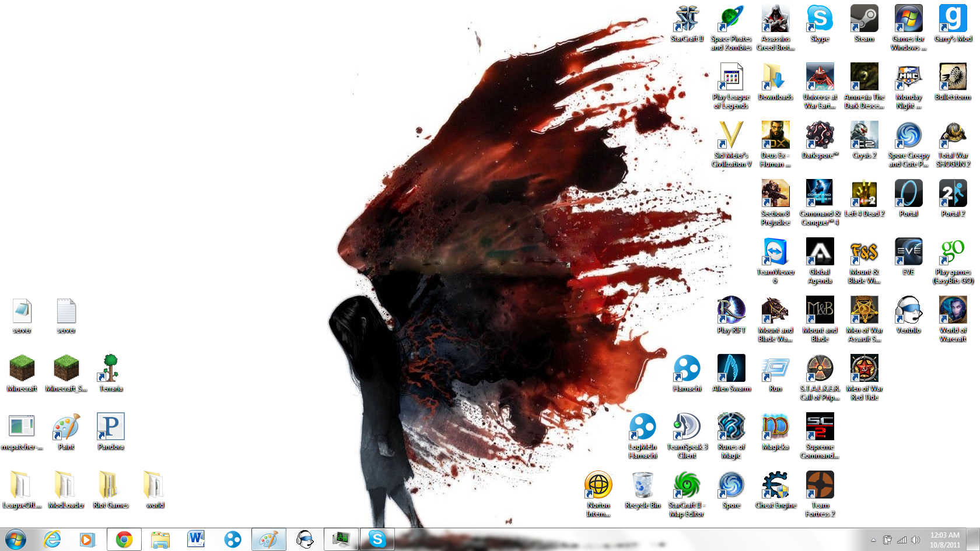Viewport: 980px width, 551px height.
Task: Select Deus Ex Human Revolution icon
Action: [775, 145]
